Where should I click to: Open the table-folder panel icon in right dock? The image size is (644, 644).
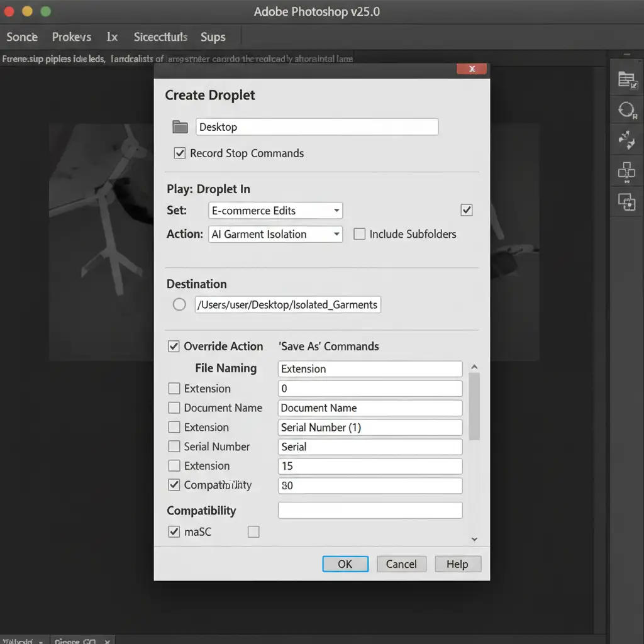(627, 80)
